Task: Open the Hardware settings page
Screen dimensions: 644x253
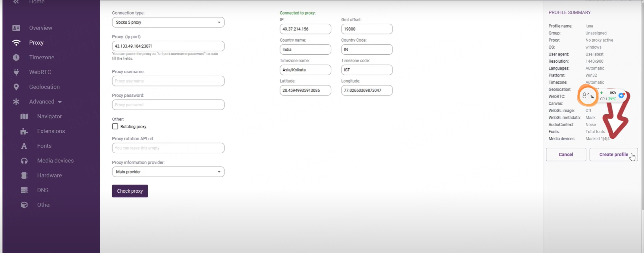Action: tap(49, 175)
